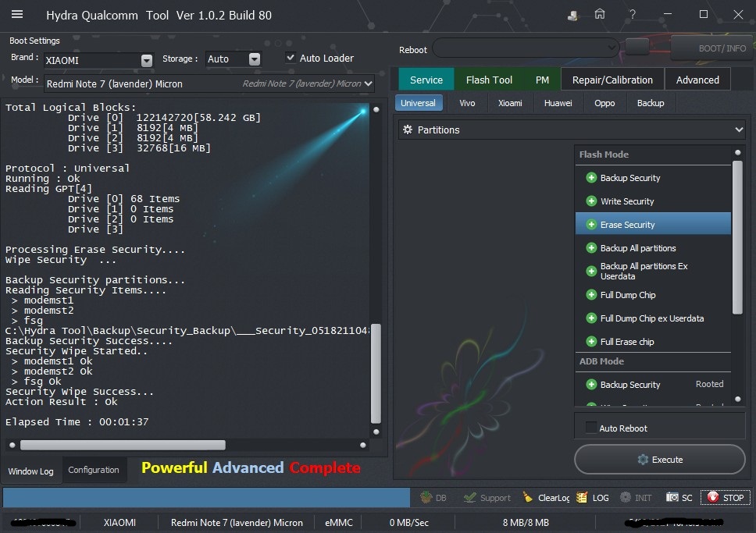Click plus icon beside ADB Mode Backup Security
The width and height of the screenshot is (756, 533).
click(591, 385)
